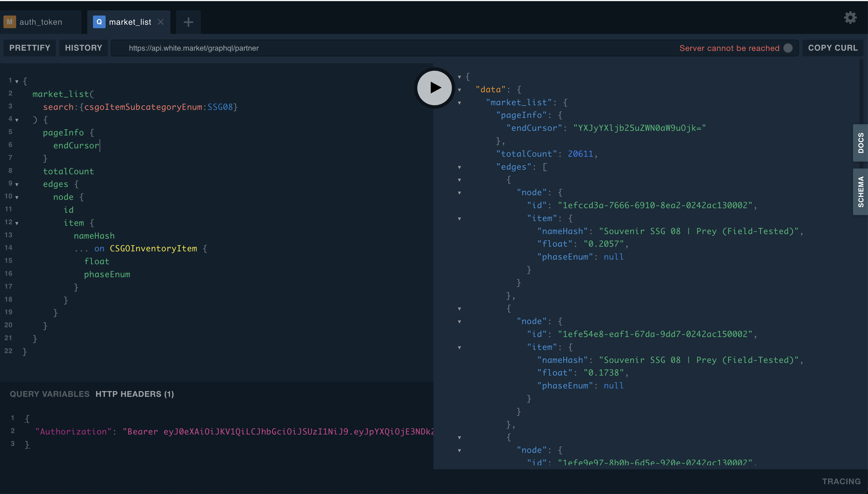
Task: Collapse the root response brace
Action: pos(459,77)
